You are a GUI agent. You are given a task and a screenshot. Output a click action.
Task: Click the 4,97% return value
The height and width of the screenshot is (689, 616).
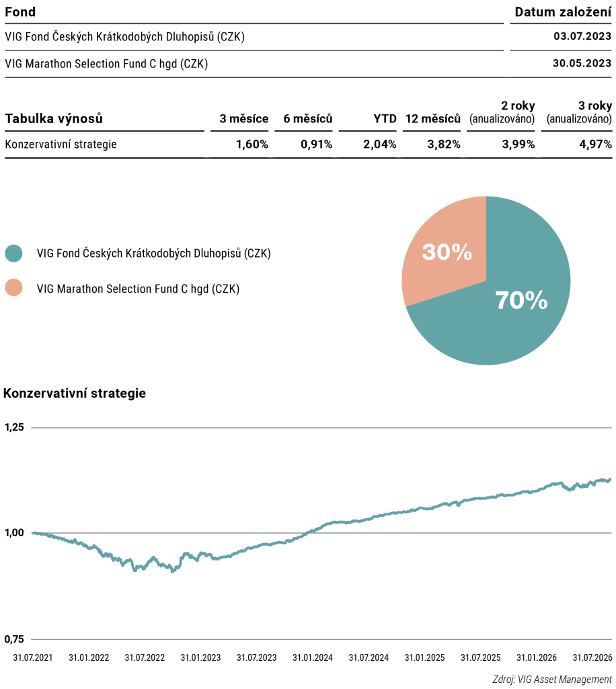(x=595, y=144)
